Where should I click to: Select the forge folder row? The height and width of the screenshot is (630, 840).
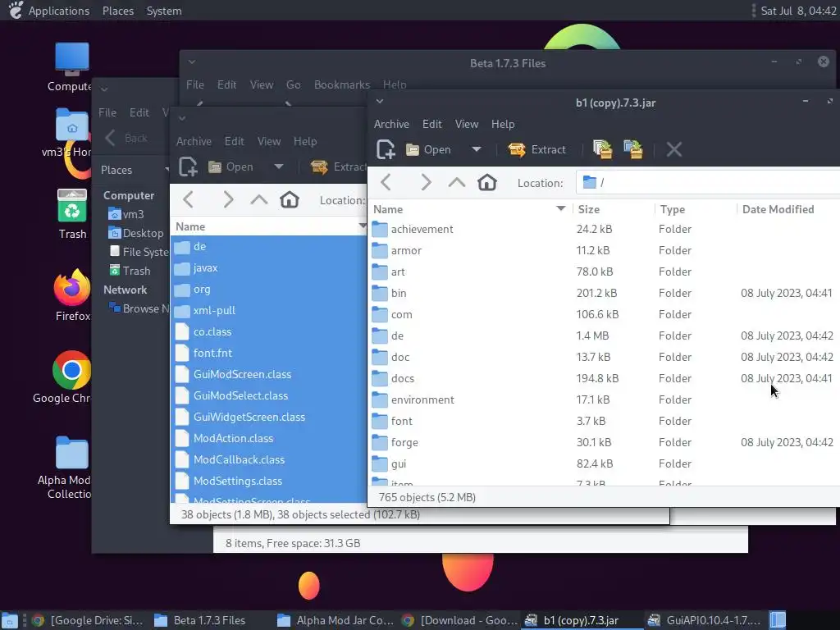click(x=605, y=442)
